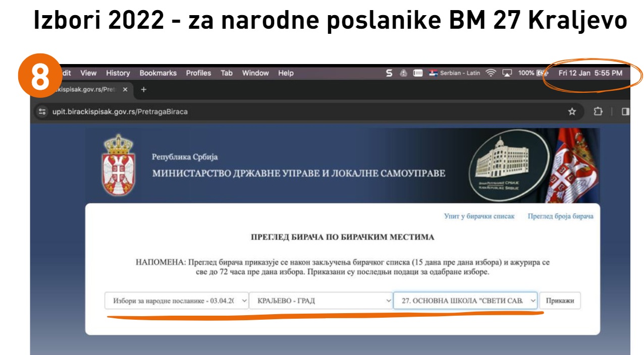The width and height of the screenshot is (644, 355).
Task: Click the battery 100% status icon
Action: [533, 73]
